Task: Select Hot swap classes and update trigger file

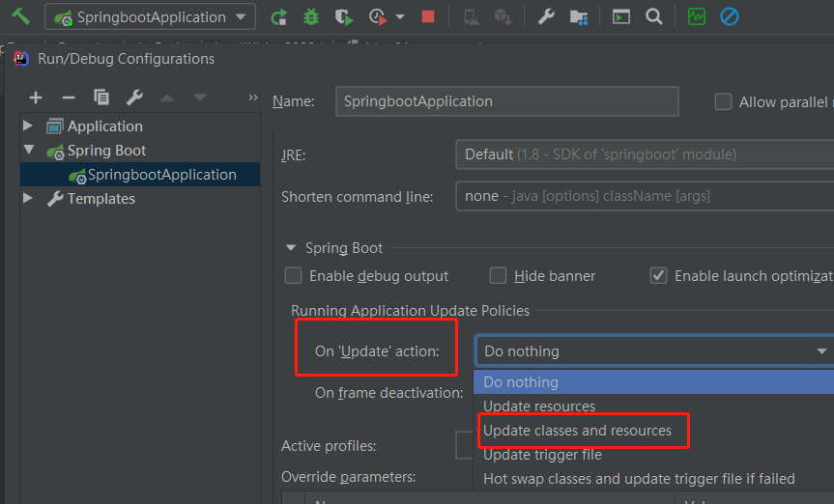Action: pyautogui.click(x=653, y=479)
